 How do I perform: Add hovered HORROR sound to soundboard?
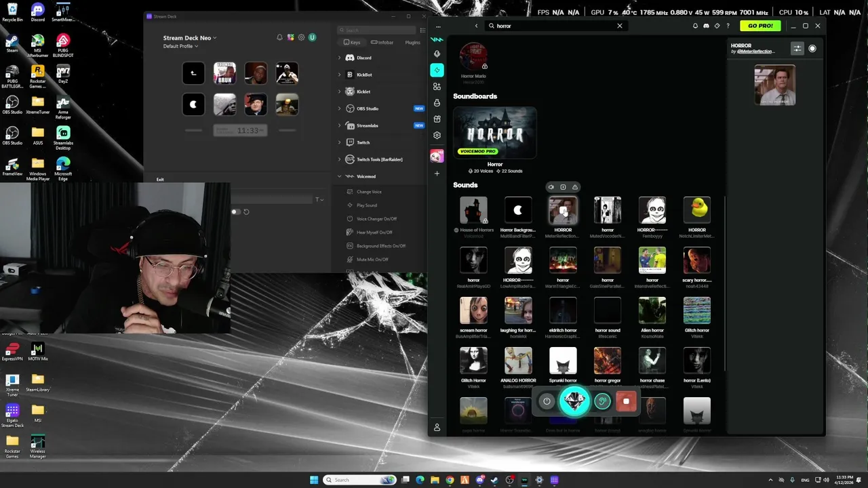click(x=563, y=187)
